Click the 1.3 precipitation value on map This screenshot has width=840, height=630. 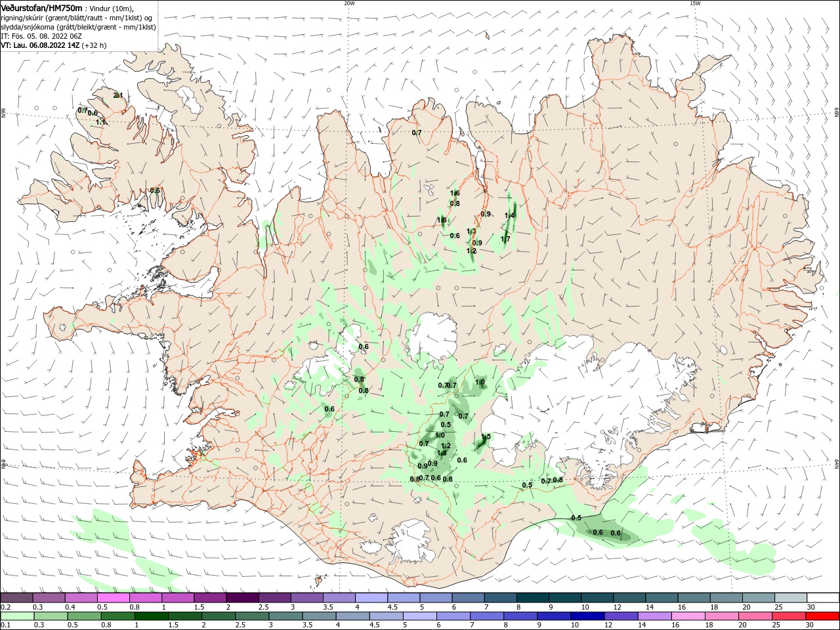click(471, 231)
